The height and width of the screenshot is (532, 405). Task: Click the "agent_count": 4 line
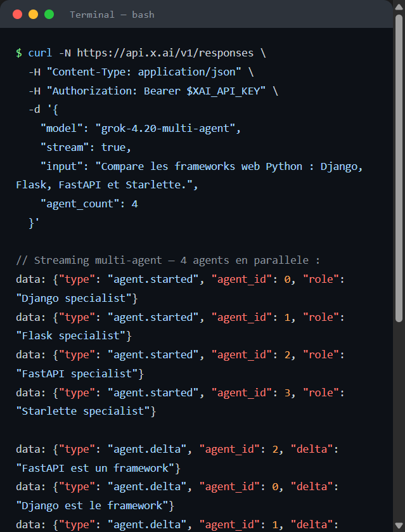[89, 204]
